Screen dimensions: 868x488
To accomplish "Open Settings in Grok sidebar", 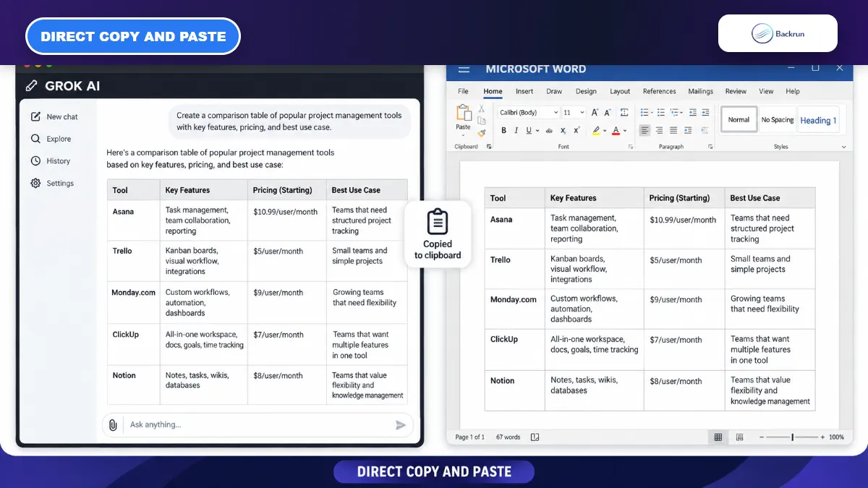I will pyautogui.click(x=52, y=184).
